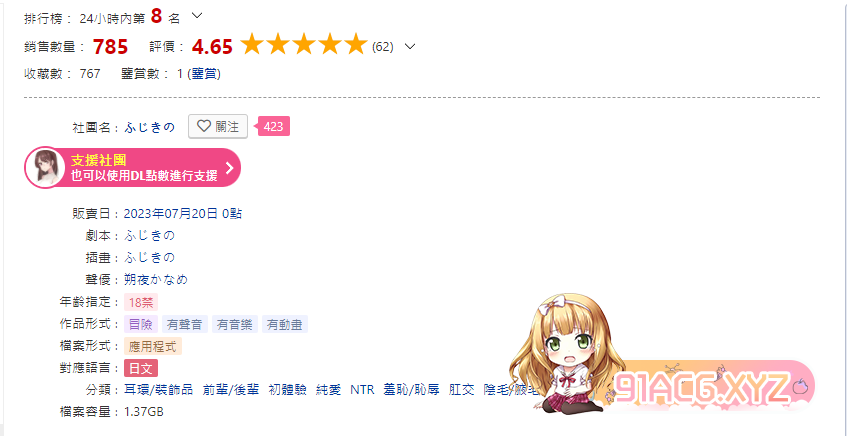Click the heart follow button
847x436 pixels.
[x=218, y=126]
